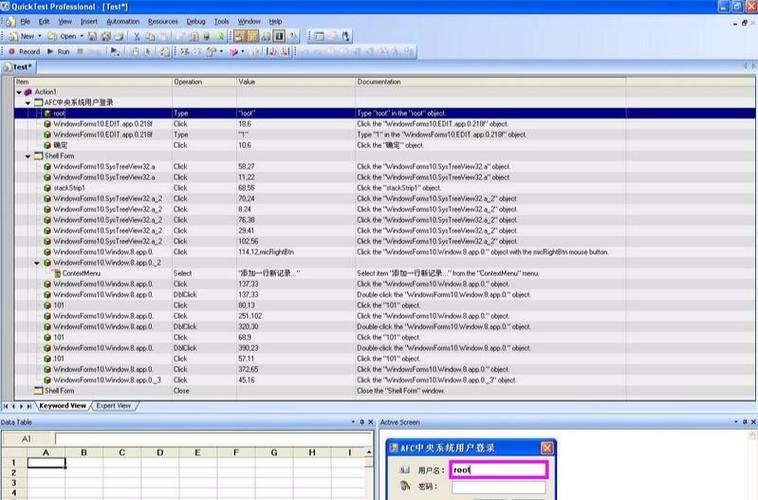This screenshot has width=758, height=500.
Task: Switch to the Keyword View tab
Action: pos(62,406)
